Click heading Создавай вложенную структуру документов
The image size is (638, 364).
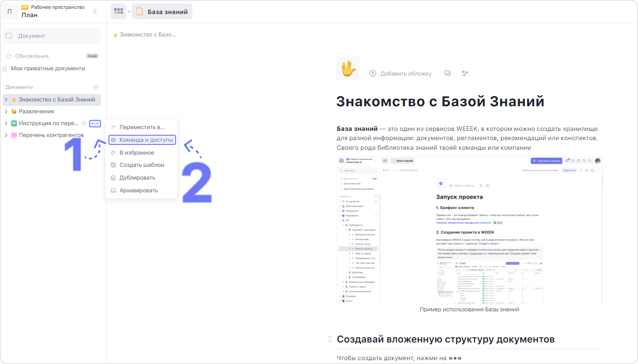(x=446, y=339)
